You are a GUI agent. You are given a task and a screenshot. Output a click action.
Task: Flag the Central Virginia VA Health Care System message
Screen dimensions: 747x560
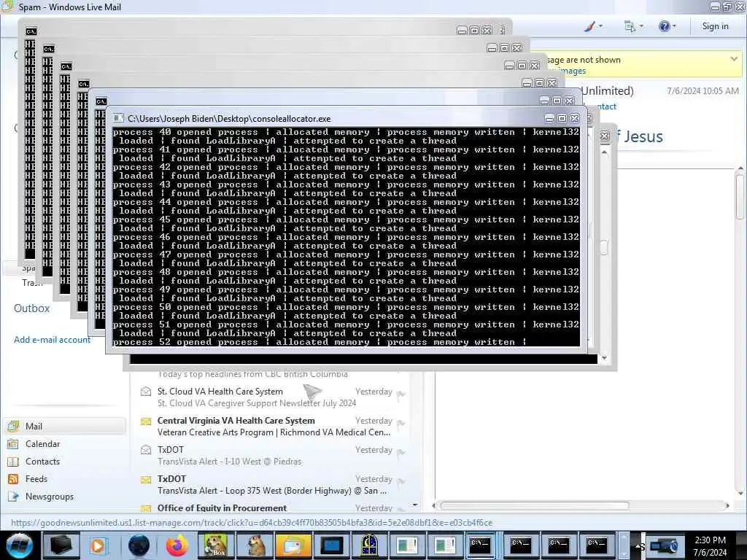coord(401,424)
